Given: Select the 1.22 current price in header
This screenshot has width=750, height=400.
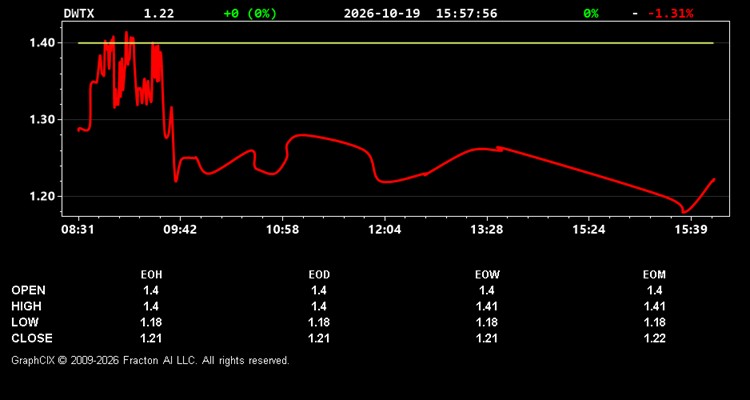Looking at the screenshot, I should (x=159, y=13).
